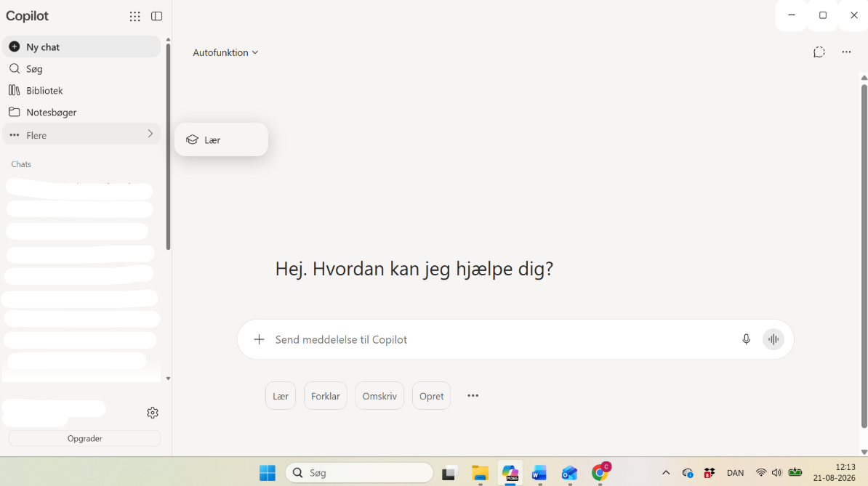Choose the Opret suggestion chip
The width and height of the screenshot is (868, 486).
pyautogui.click(x=431, y=396)
